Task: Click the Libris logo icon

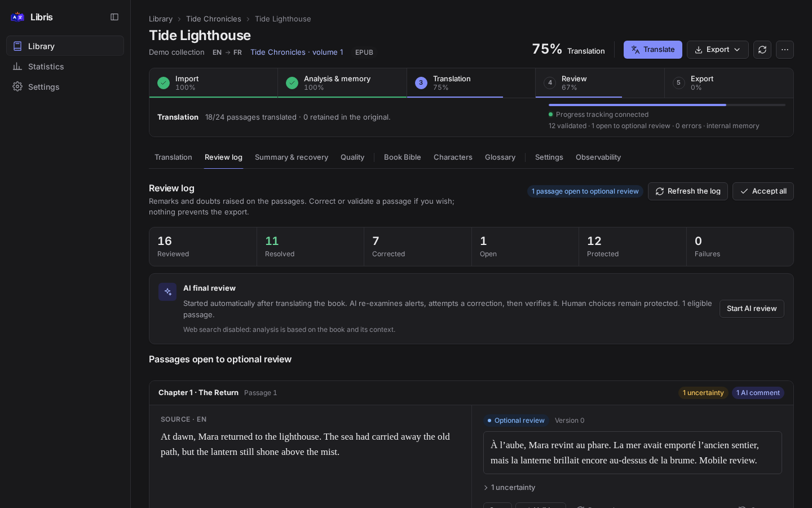Action: (17, 17)
